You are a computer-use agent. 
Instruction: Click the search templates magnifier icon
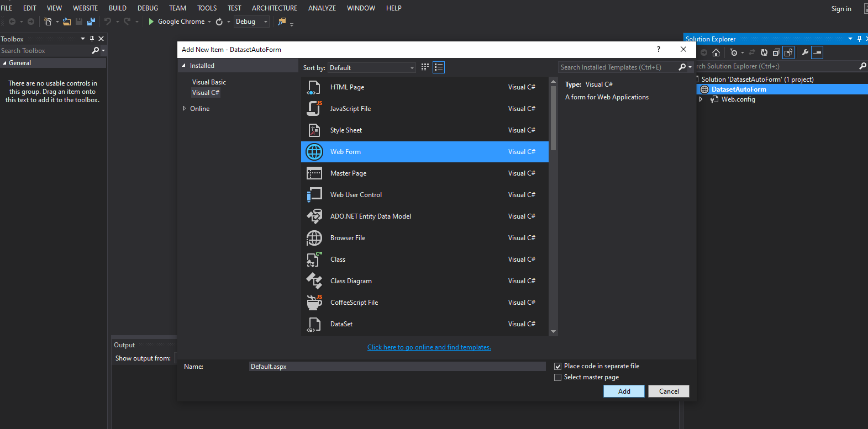pos(682,67)
